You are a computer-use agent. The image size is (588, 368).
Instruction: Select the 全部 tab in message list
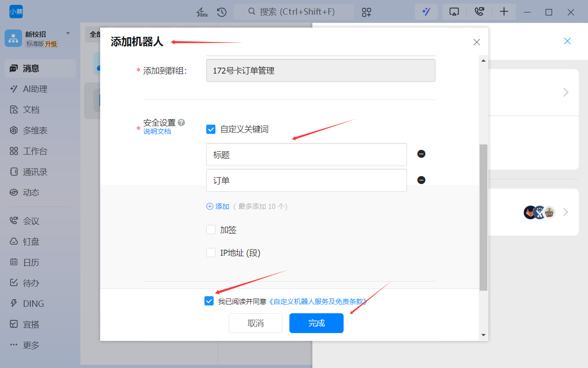coord(95,34)
